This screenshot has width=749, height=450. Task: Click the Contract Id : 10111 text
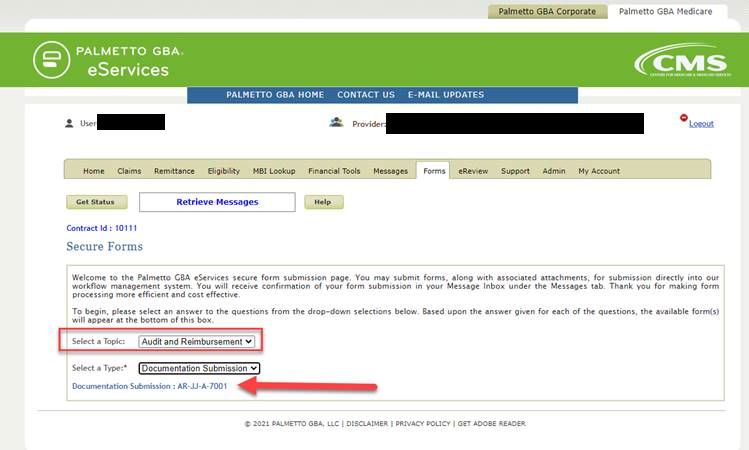(x=101, y=228)
